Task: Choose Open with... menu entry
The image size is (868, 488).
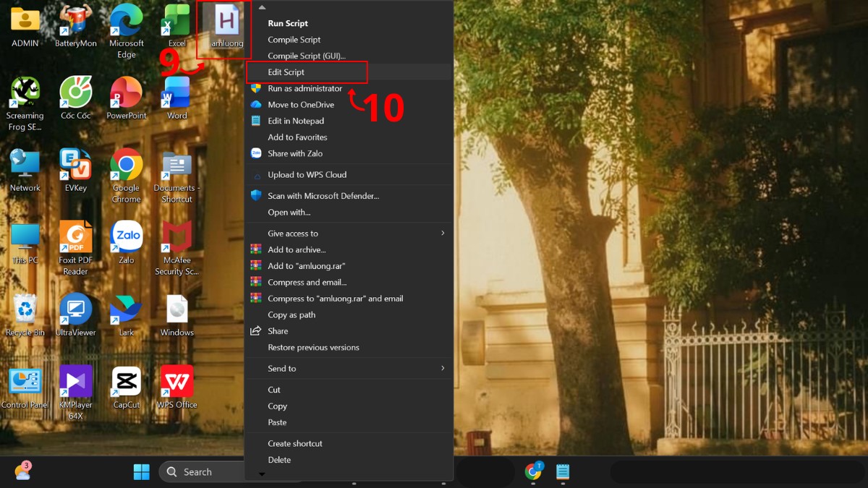Action: click(x=349, y=213)
